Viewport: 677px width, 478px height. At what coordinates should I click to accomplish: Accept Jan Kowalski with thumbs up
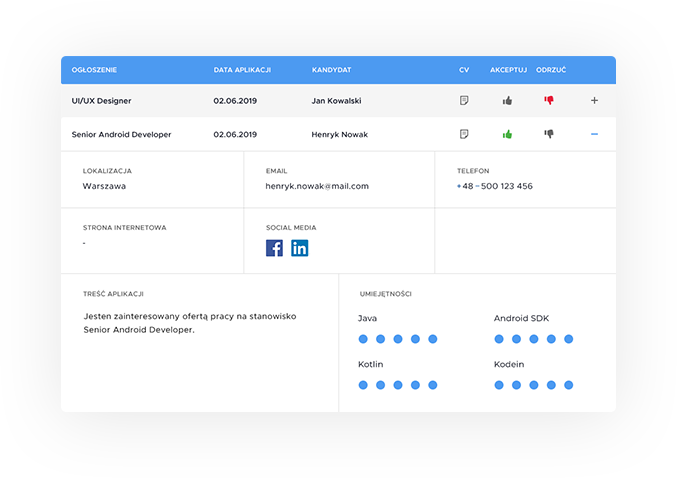pyautogui.click(x=507, y=101)
